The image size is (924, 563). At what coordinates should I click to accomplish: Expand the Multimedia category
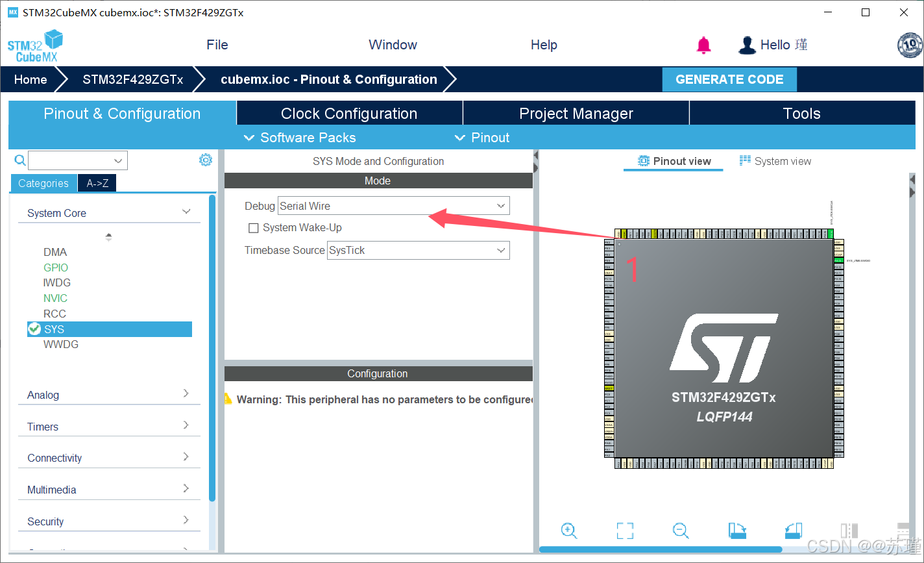[x=186, y=488]
